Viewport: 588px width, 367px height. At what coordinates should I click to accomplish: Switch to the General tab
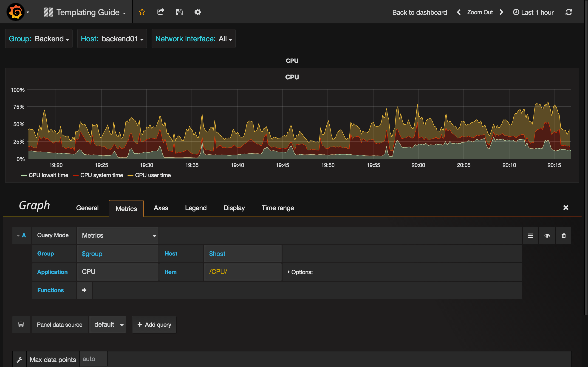click(x=87, y=208)
